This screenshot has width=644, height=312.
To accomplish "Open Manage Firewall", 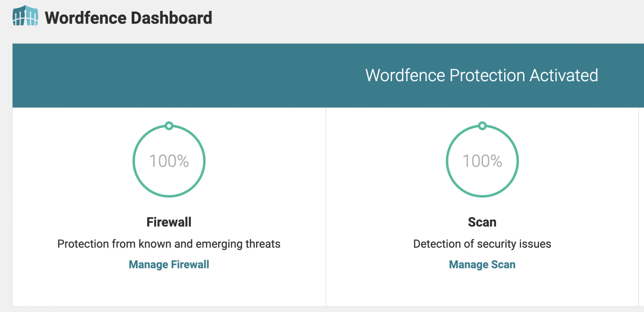I will click(168, 264).
